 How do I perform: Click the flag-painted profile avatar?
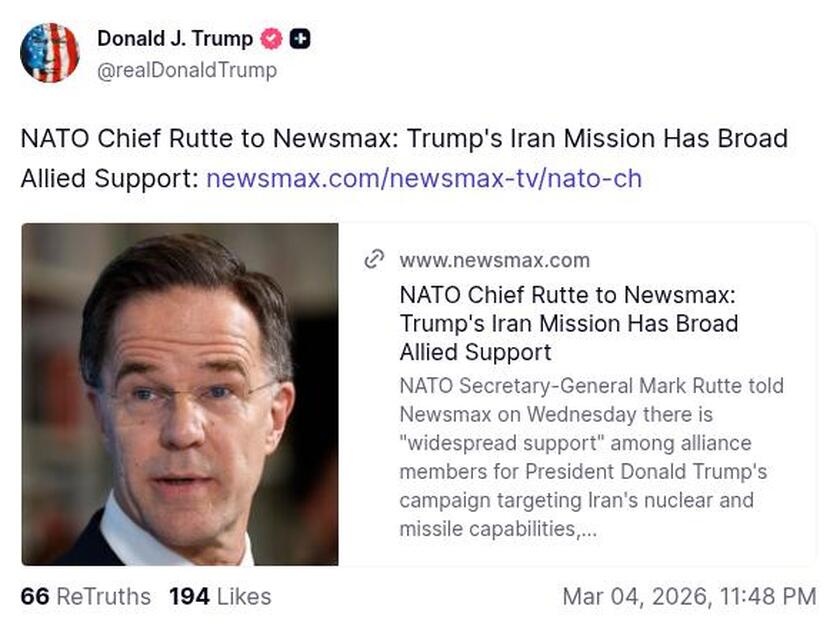(x=49, y=53)
